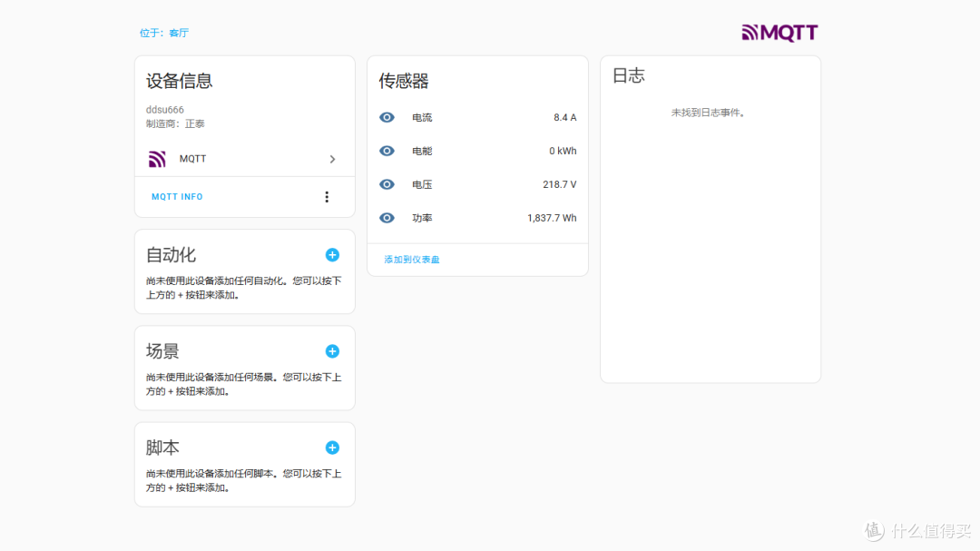Click the eye icon for 功率 sensor
The height and width of the screenshot is (551, 980).
(x=387, y=218)
